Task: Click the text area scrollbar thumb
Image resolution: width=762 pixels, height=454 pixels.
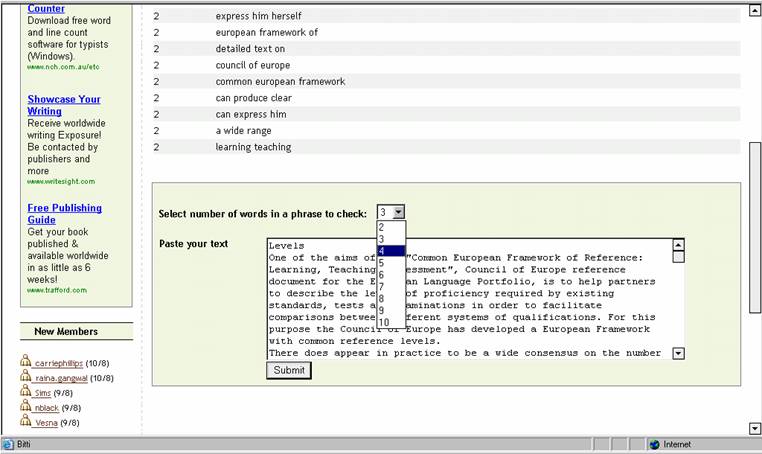Action: coord(678,257)
